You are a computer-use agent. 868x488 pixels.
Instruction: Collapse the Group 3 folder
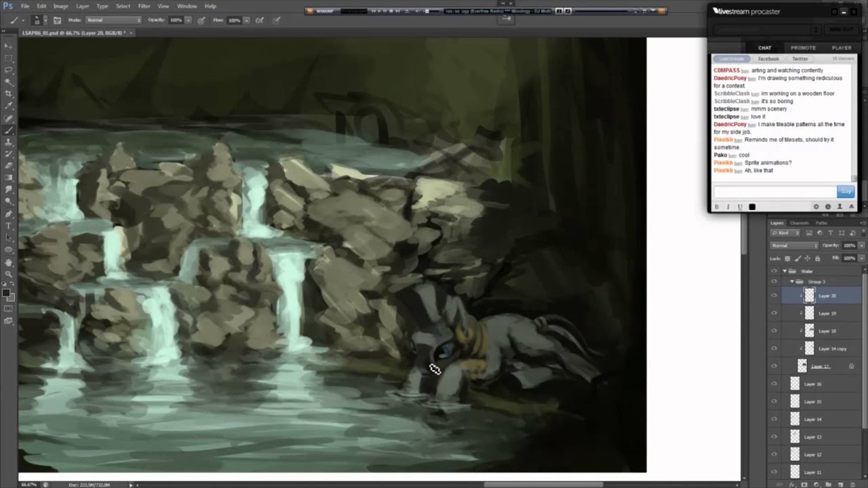791,281
